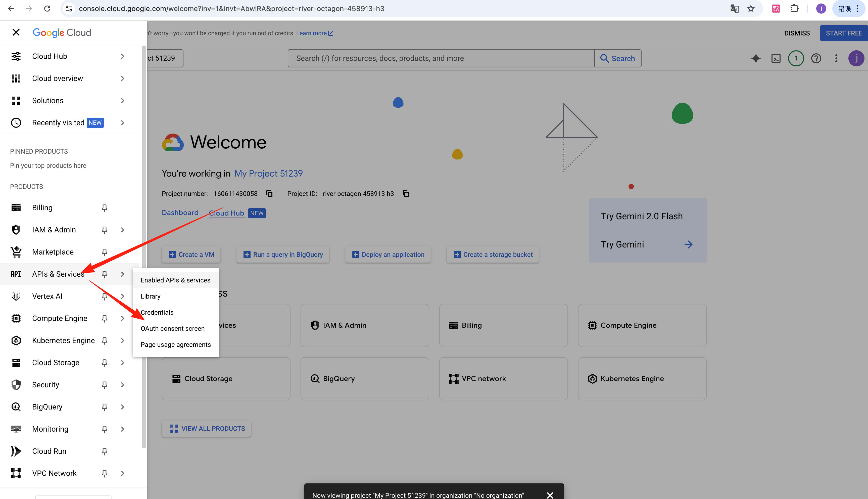
Task: Pin the Compute Engine product
Action: (x=105, y=318)
